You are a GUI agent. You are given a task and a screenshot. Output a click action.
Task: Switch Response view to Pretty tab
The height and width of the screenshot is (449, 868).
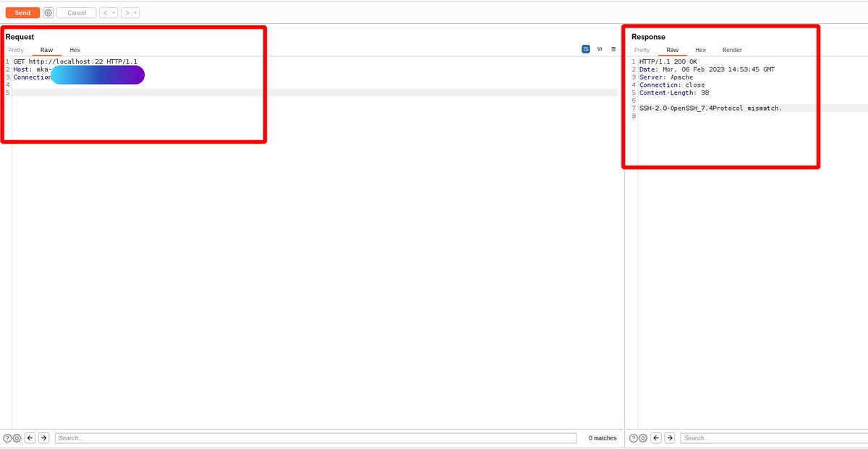(x=642, y=50)
